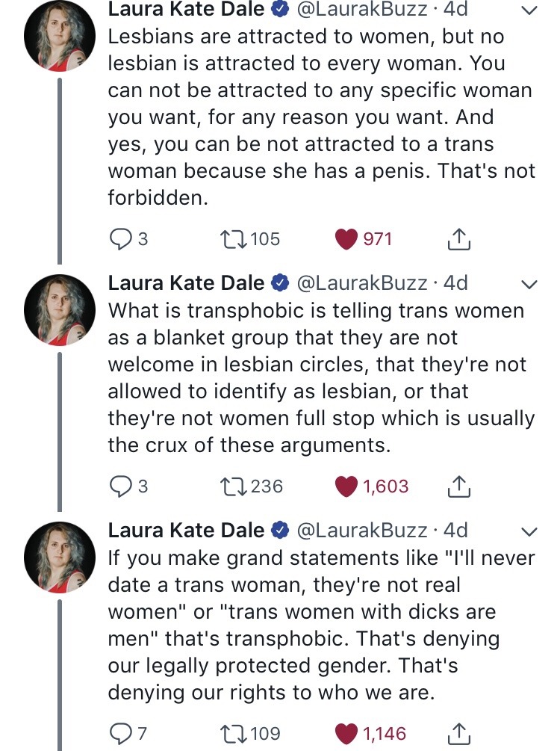Share the tweet about lesbian circles

click(x=457, y=486)
